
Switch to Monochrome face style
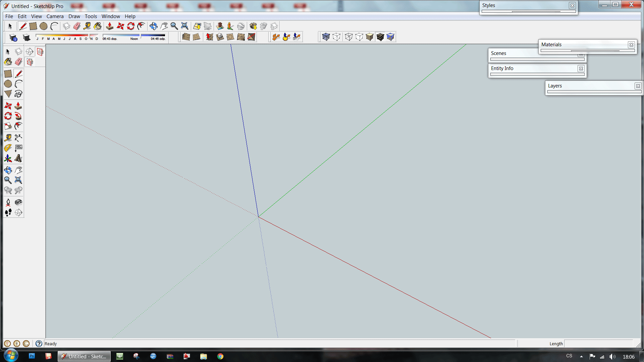coord(390,37)
